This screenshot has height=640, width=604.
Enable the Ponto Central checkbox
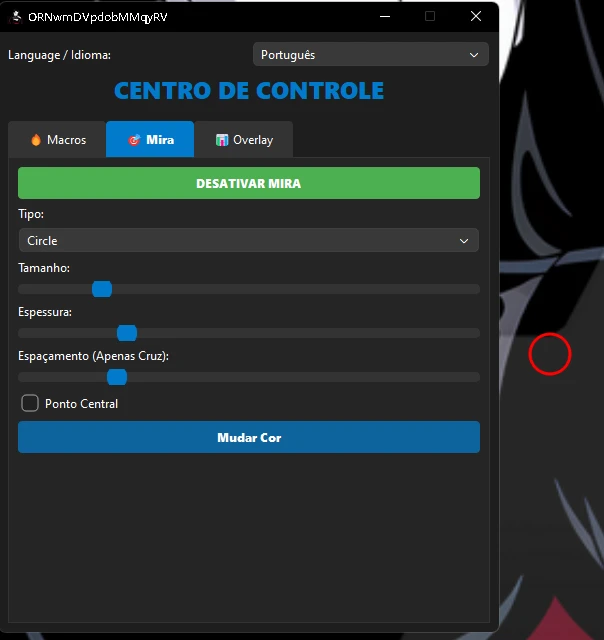[30, 403]
